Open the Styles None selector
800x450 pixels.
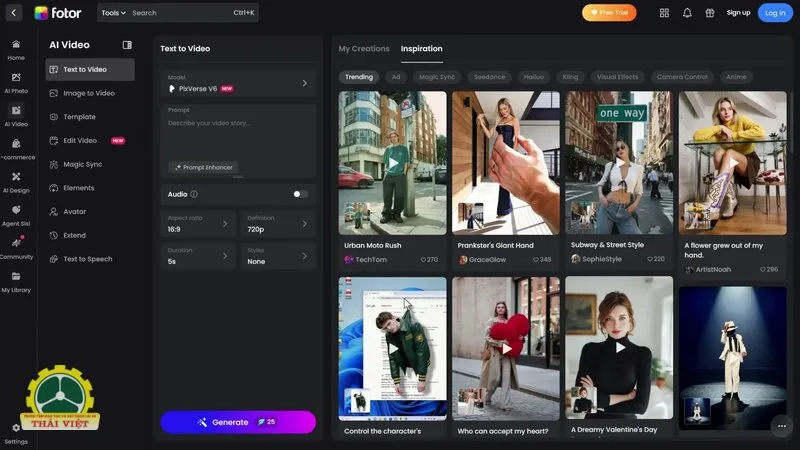(x=278, y=256)
